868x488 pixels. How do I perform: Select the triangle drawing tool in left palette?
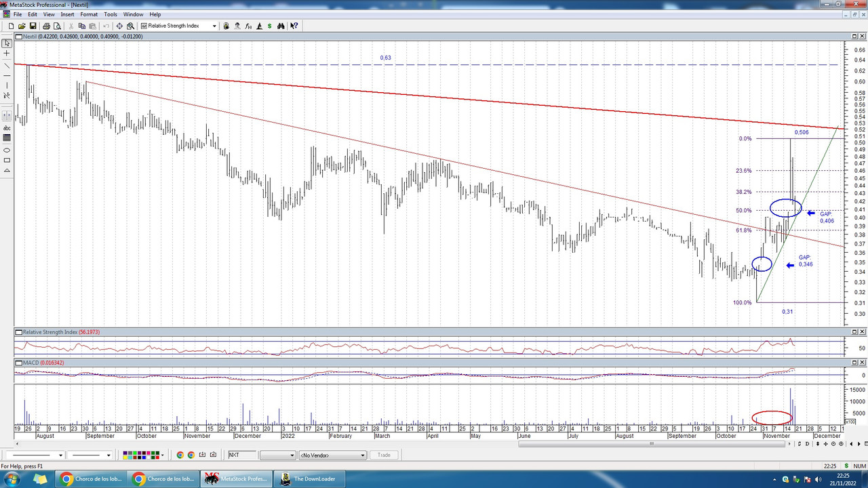point(7,171)
